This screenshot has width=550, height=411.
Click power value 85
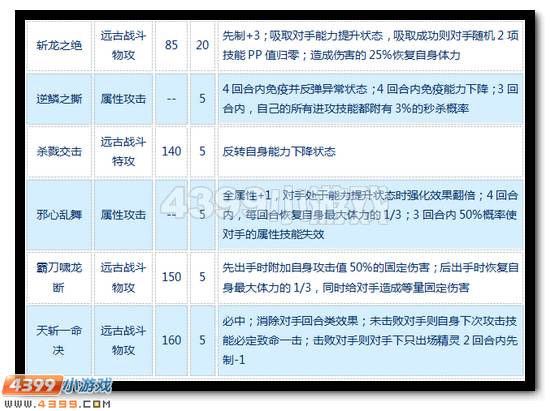[171, 45]
